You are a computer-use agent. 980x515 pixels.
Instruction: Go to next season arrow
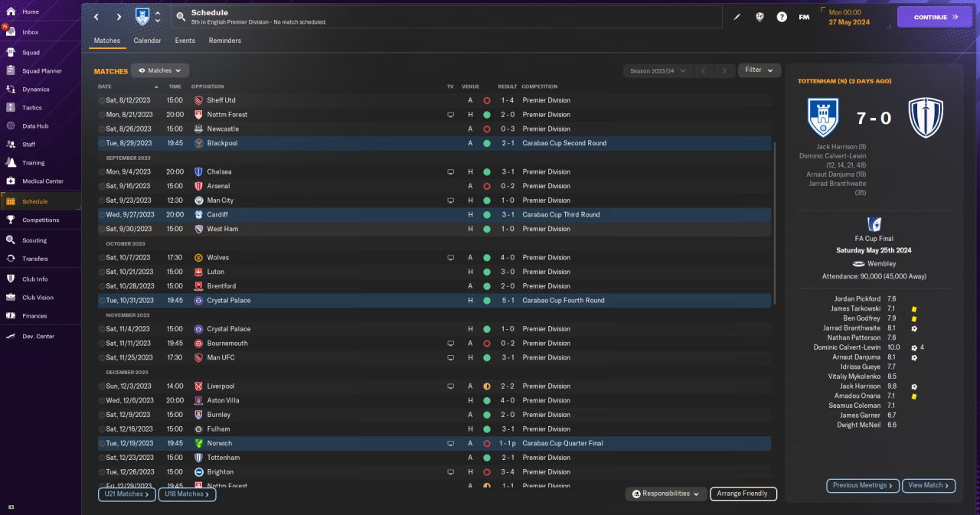point(724,71)
